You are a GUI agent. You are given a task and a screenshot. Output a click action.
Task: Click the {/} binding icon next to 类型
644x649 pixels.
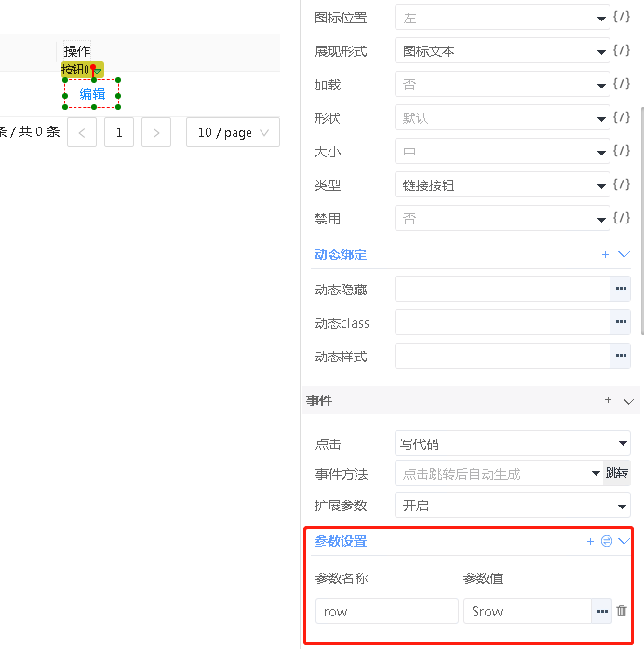622,185
